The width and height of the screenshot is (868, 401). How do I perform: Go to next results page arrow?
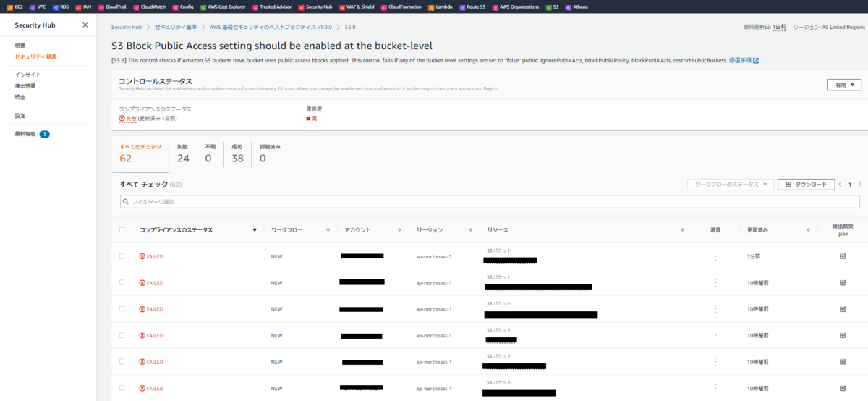859,185
